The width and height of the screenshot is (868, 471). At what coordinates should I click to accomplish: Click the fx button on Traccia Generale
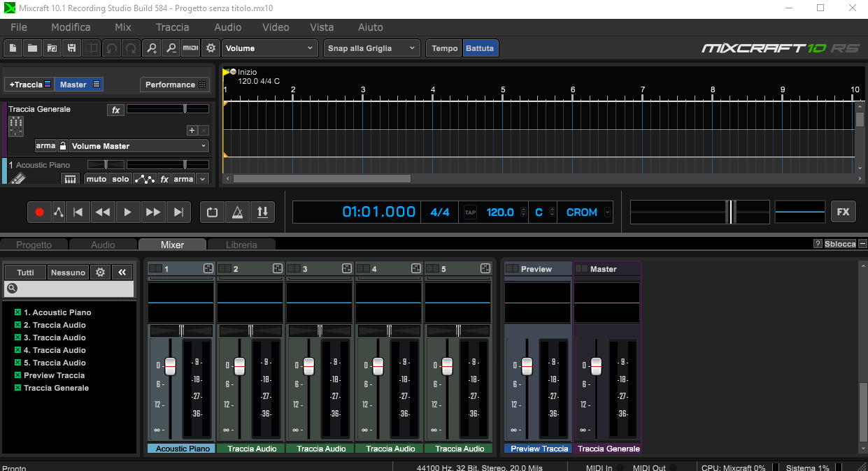(x=115, y=110)
